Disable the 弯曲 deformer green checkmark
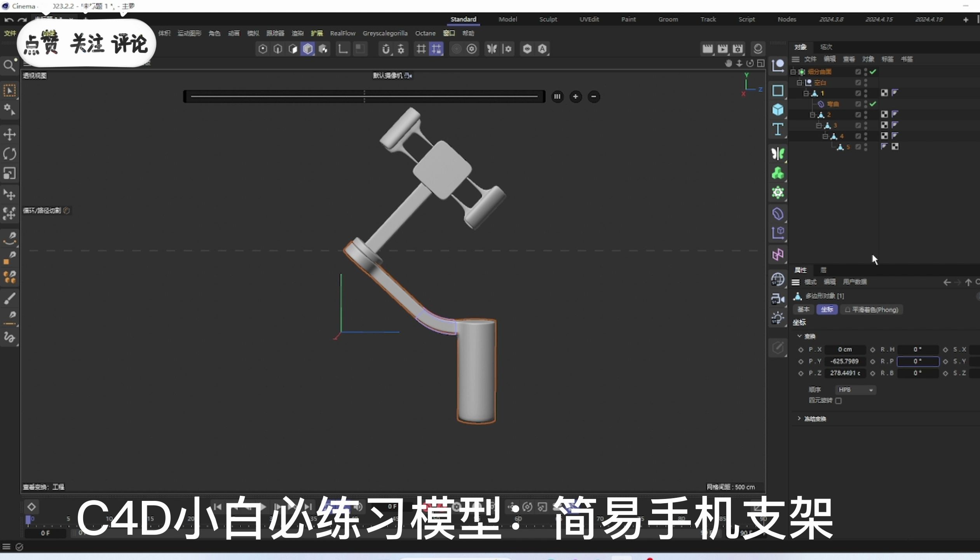Image resolution: width=980 pixels, height=560 pixels. point(874,104)
